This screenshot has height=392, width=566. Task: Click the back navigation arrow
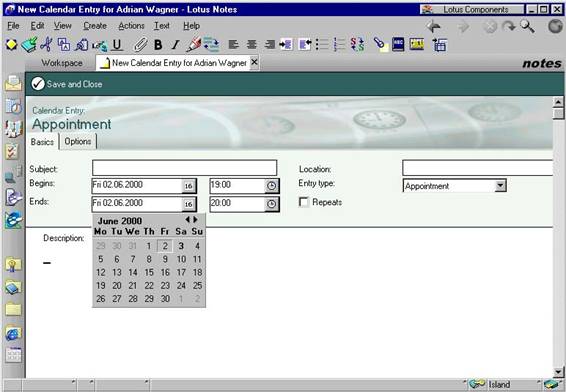click(x=434, y=26)
